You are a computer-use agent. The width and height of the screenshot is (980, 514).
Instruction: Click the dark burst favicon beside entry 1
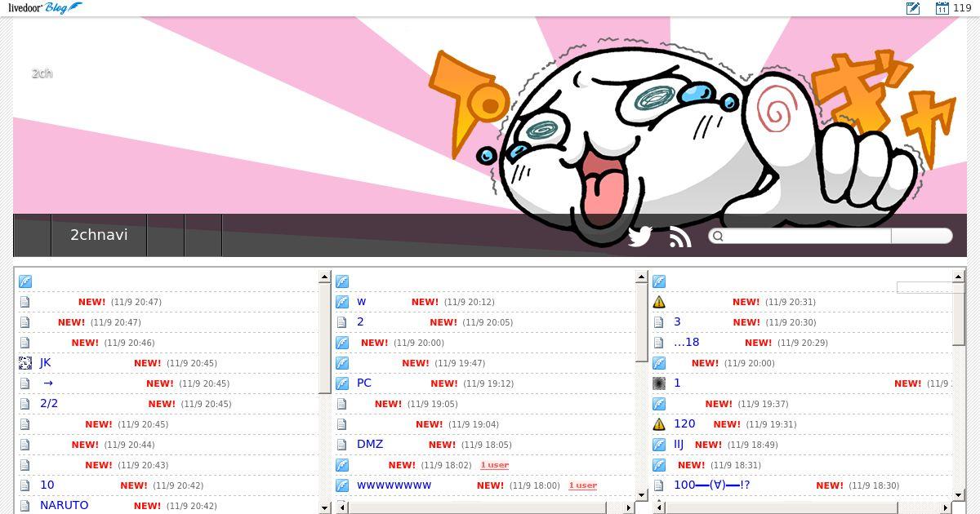pos(659,383)
